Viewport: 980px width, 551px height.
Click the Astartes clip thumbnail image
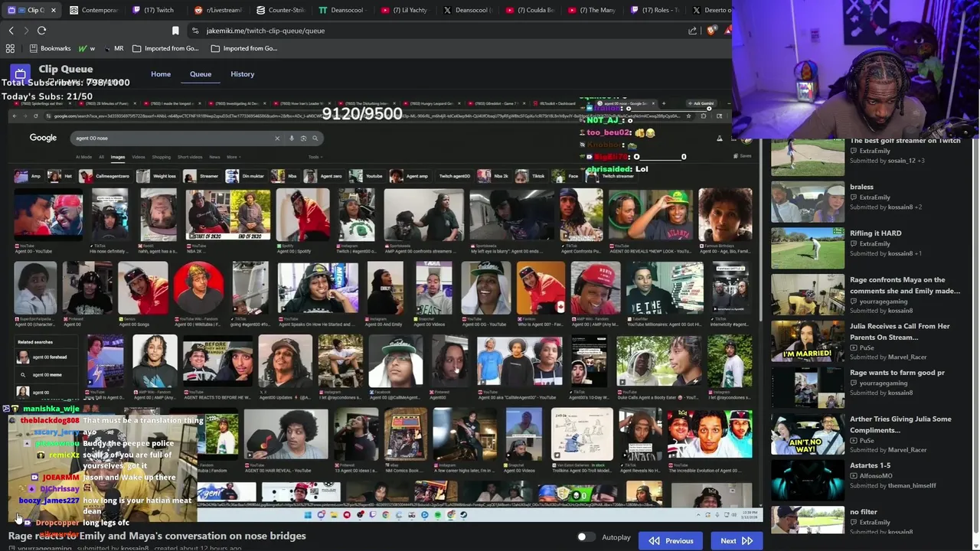pos(808,480)
